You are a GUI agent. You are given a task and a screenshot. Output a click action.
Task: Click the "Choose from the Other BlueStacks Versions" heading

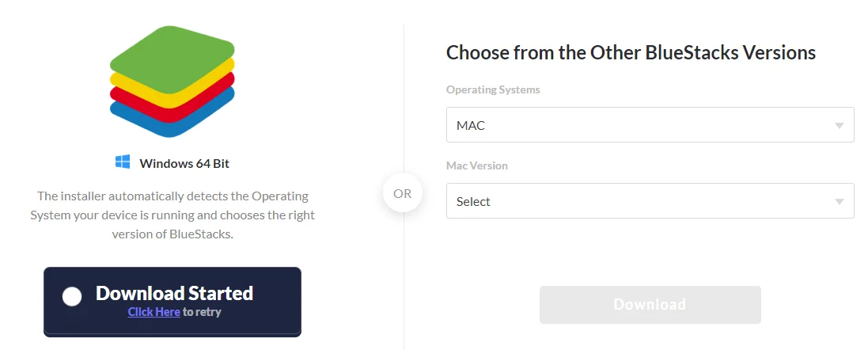tap(631, 53)
